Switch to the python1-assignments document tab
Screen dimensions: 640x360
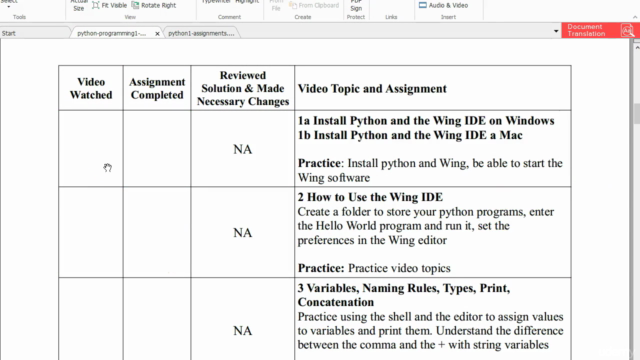tap(201, 33)
